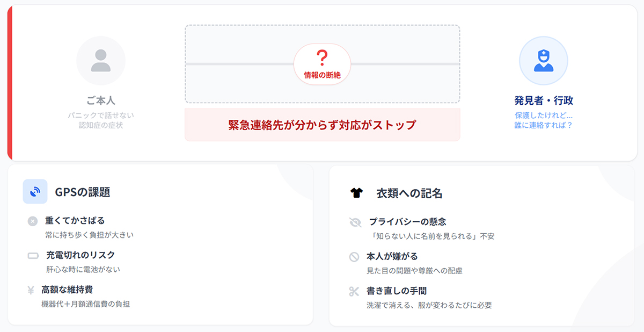The height and width of the screenshot is (332, 644).
Task: Click the GPS satellite icon
Action: (x=35, y=191)
